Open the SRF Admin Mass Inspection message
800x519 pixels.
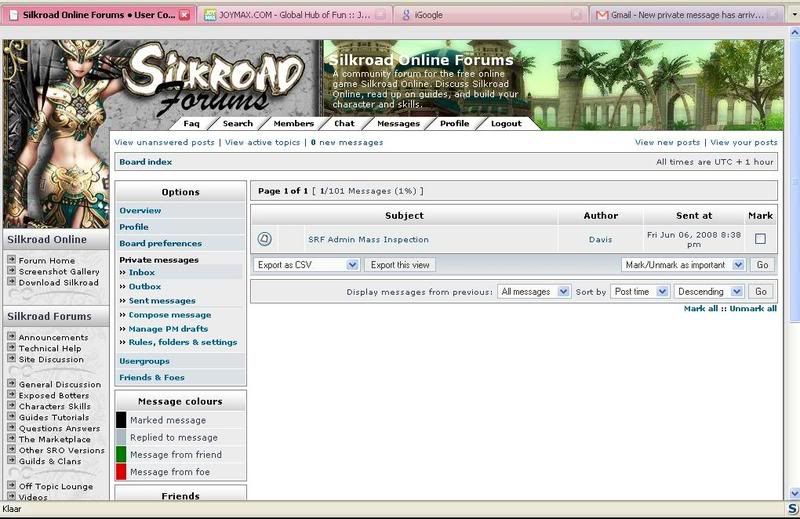tap(368, 239)
